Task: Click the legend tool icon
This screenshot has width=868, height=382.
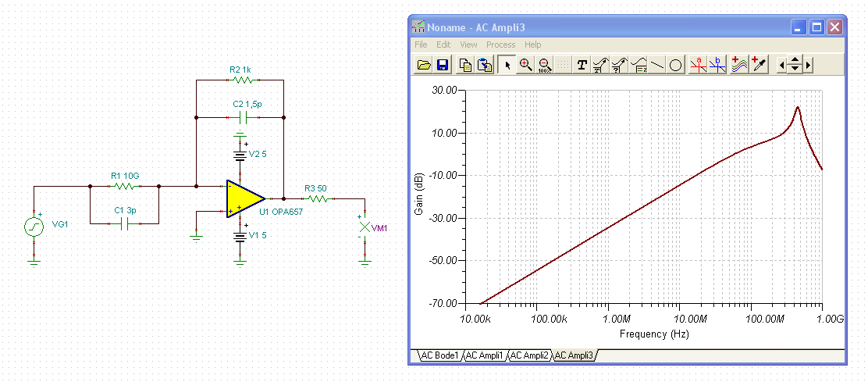Action: click(639, 65)
